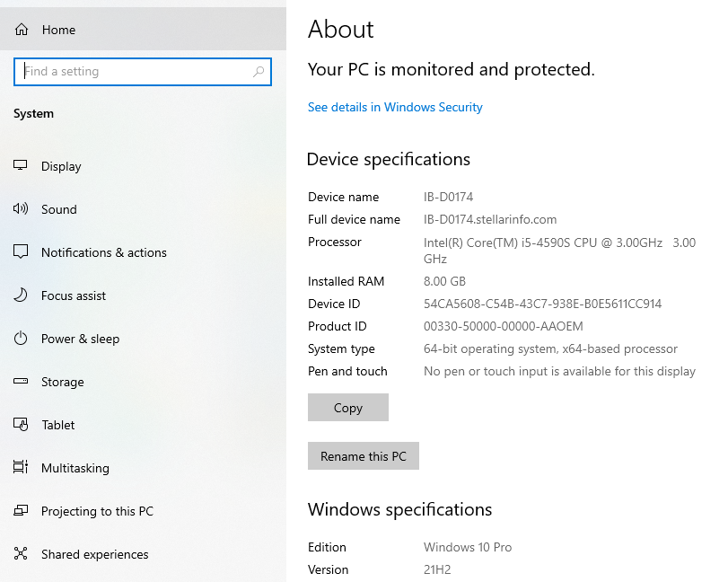
Task: Click the Edition label
Action: [x=327, y=547]
